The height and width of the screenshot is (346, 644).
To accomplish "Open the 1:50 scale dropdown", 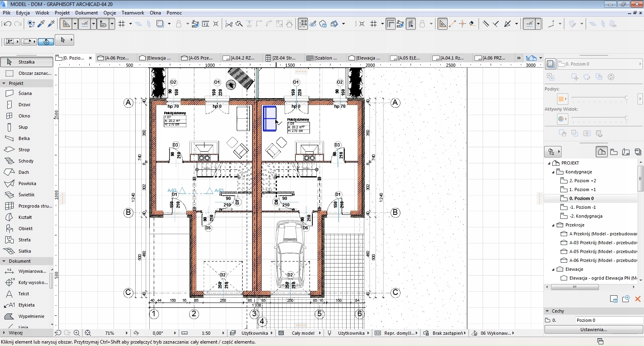I will (223, 333).
